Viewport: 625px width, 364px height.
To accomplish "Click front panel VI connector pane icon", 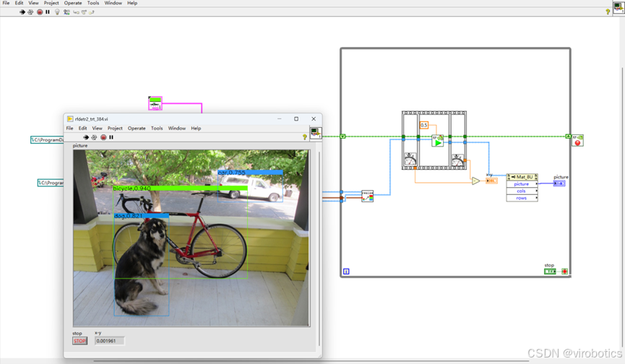I will pos(316,133).
